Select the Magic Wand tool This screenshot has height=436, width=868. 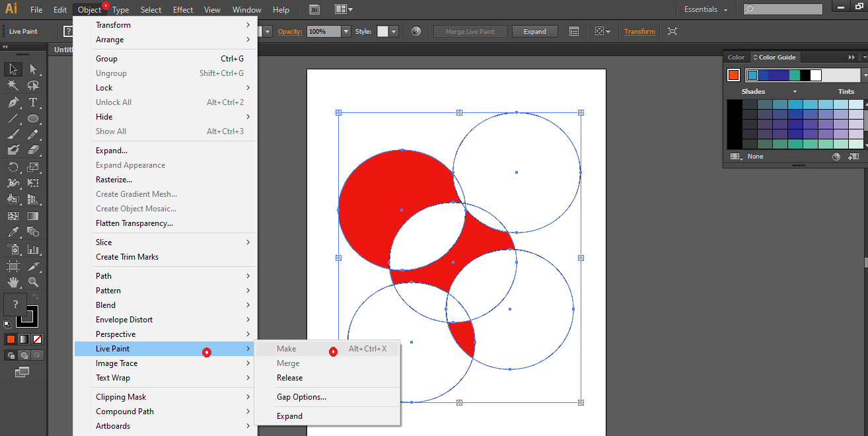pyautogui.click(x=13, y=85)
